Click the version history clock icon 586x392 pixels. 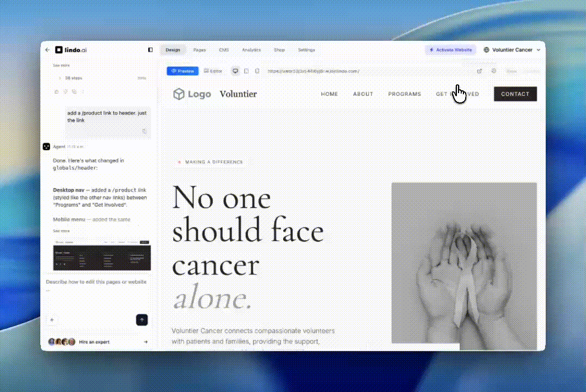click(494, 71)
